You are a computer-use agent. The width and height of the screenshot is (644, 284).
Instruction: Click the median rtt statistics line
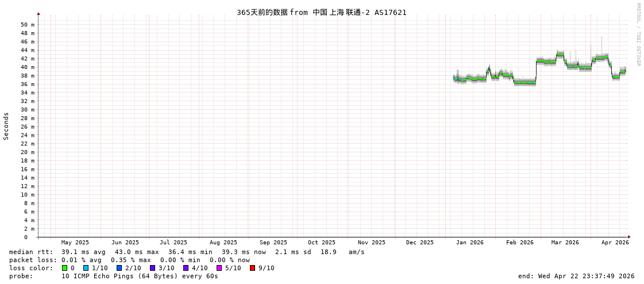click(x=187, y=252)
